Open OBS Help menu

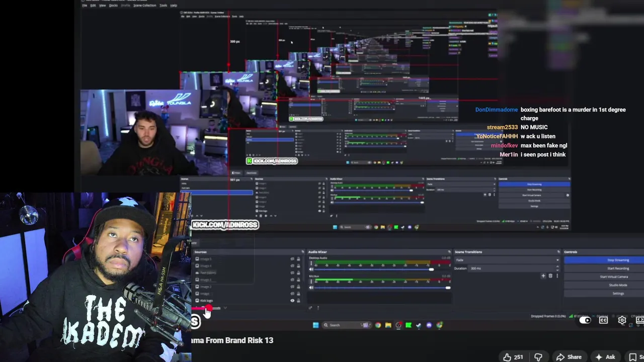174,5
